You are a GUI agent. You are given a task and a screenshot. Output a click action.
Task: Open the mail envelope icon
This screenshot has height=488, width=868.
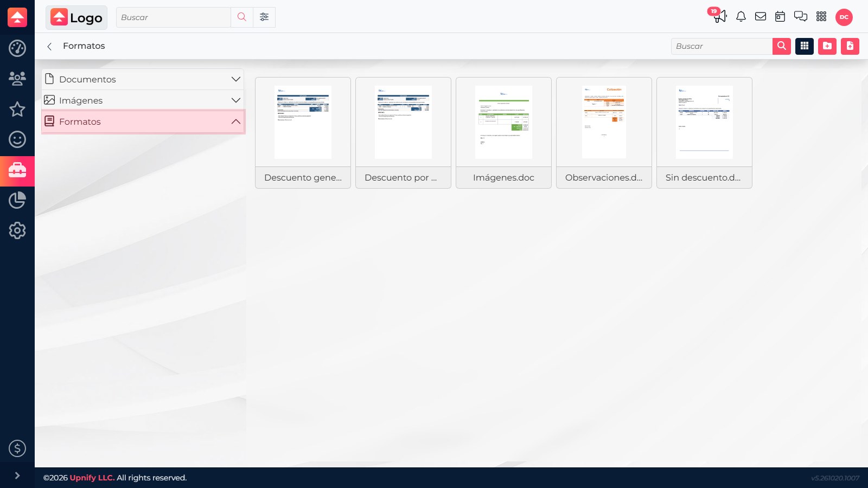point(761,17)
